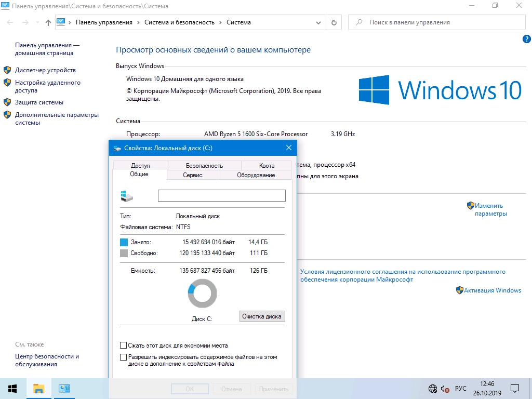
Task: Select the Общие tab
Action: [x=139, y=174]
